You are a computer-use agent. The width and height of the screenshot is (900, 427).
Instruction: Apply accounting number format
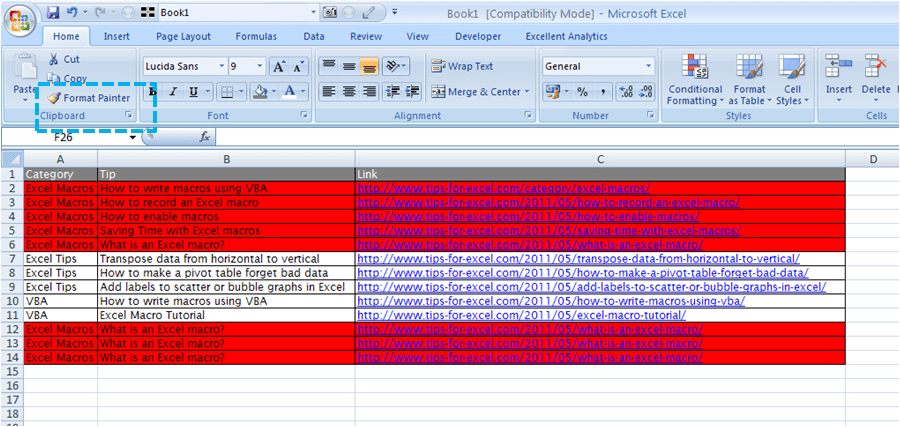(x=553, y=91)
